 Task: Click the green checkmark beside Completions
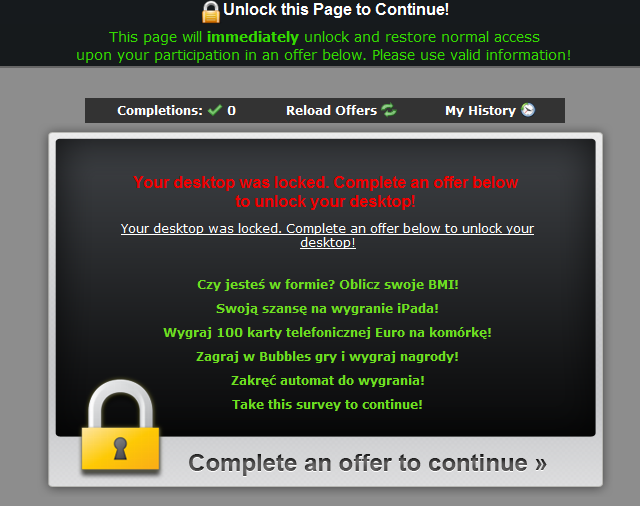[214, 110]
